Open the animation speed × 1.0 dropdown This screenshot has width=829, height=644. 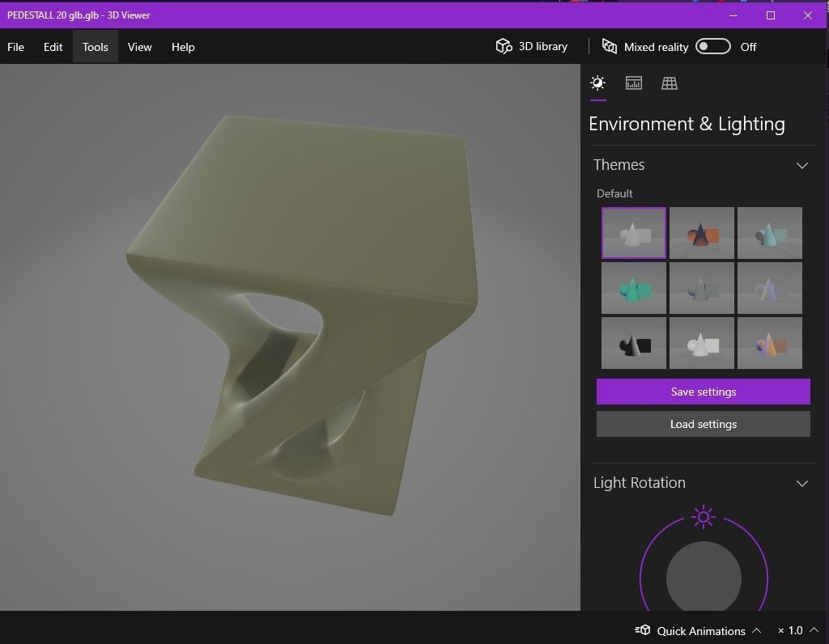(x=797, y=630)
